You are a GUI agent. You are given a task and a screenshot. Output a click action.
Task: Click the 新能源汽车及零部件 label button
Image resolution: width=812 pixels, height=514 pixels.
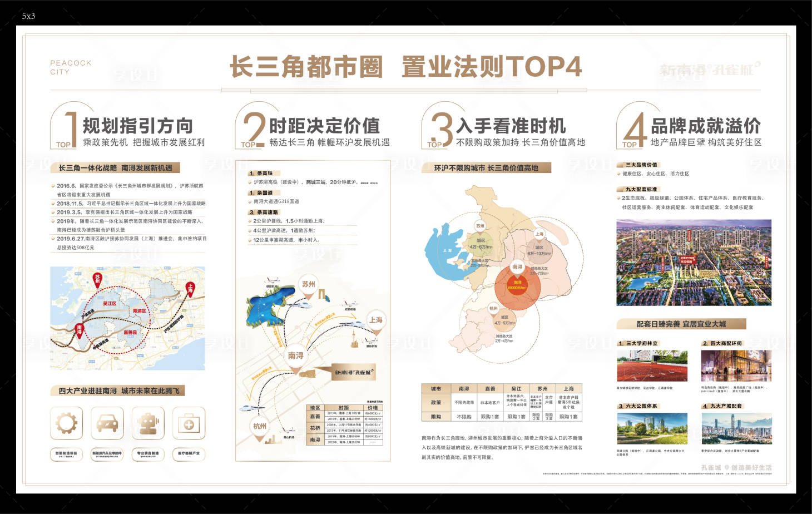[x=107, y=454]
